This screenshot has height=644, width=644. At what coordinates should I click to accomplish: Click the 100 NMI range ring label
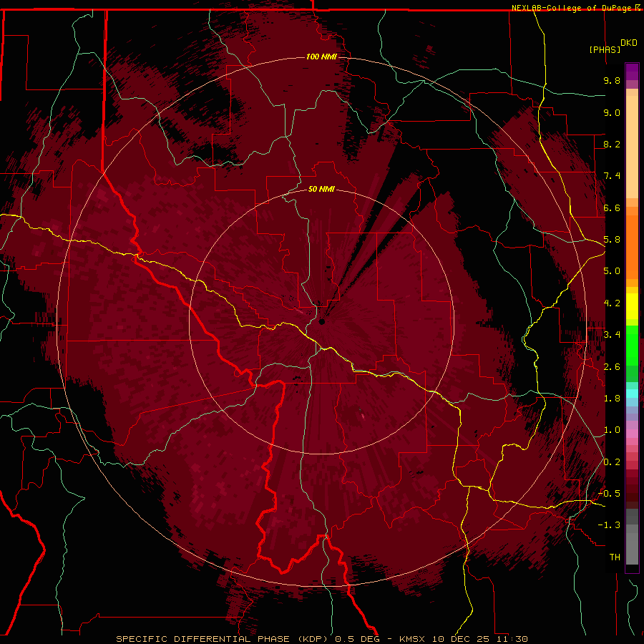point(321,57)
